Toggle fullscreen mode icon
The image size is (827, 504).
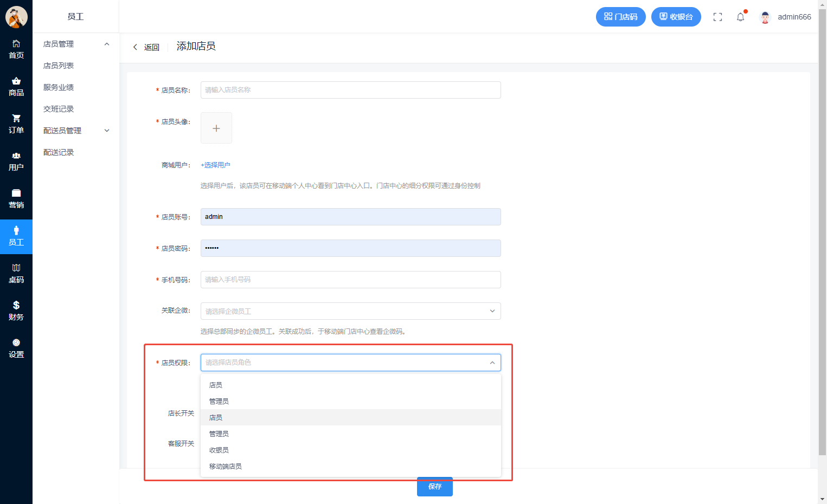coord(717,17)
